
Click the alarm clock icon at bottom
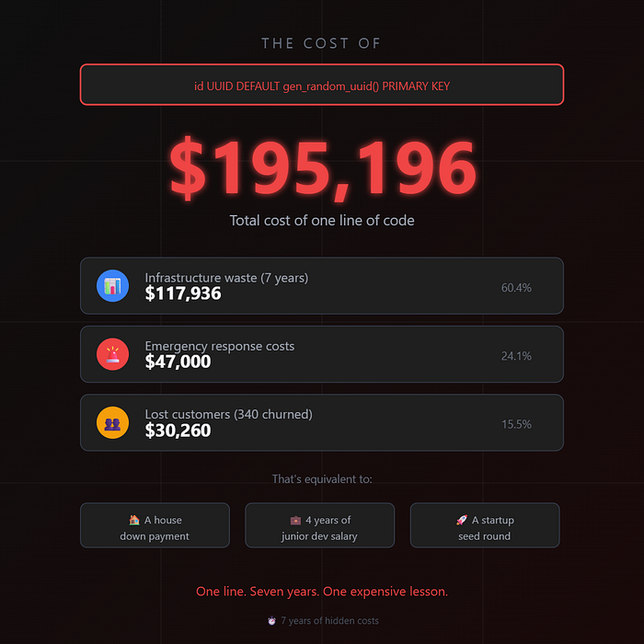(271, 621)
